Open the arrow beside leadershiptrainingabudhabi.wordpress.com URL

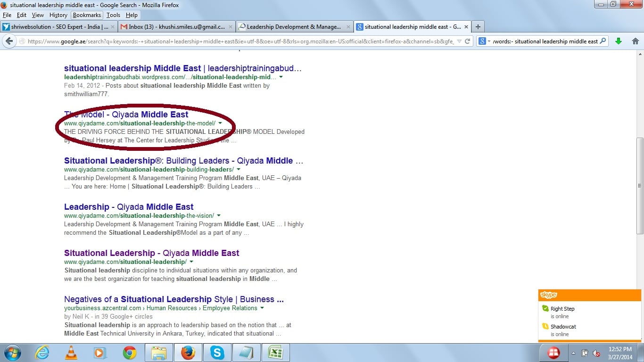[281, 77]
